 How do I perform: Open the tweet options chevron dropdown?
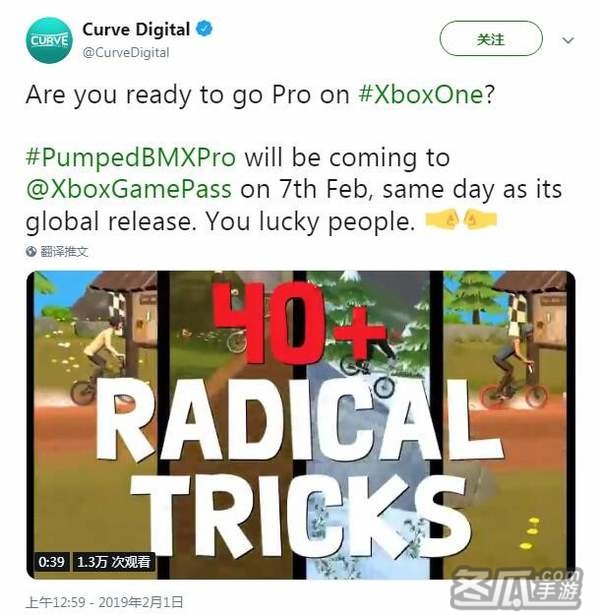[x=568, y=40]
